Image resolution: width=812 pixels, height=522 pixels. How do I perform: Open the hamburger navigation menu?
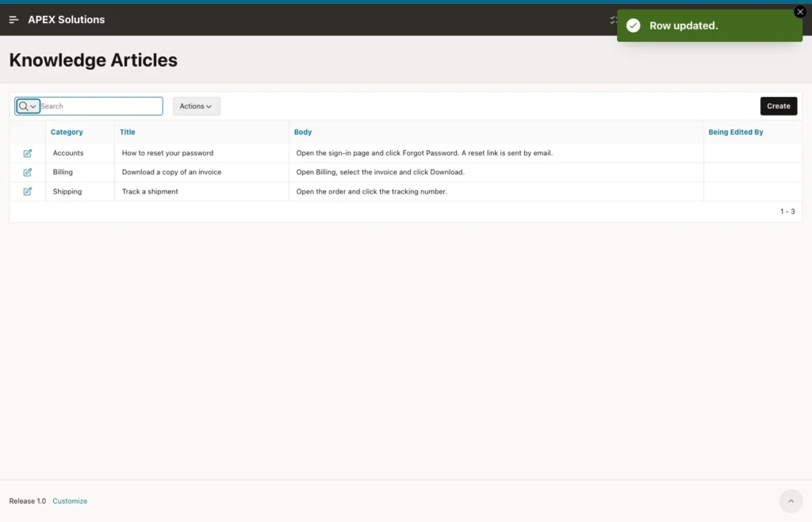[14, 20]
